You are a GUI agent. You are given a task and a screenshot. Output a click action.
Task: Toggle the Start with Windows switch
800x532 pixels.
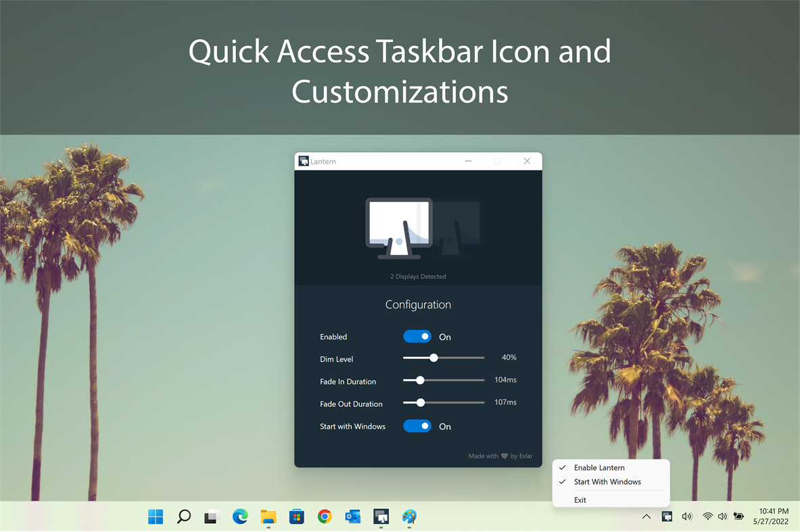click(417, 426)
